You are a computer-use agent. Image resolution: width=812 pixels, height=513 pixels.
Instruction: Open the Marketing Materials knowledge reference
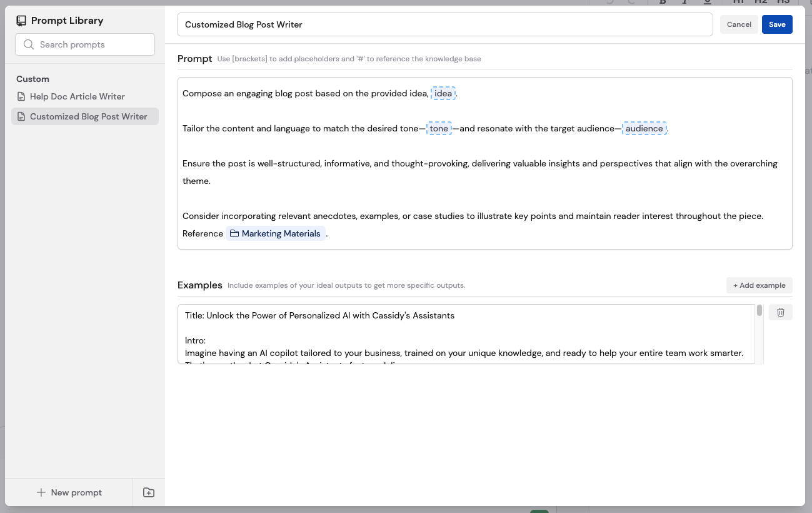point(276,233)
